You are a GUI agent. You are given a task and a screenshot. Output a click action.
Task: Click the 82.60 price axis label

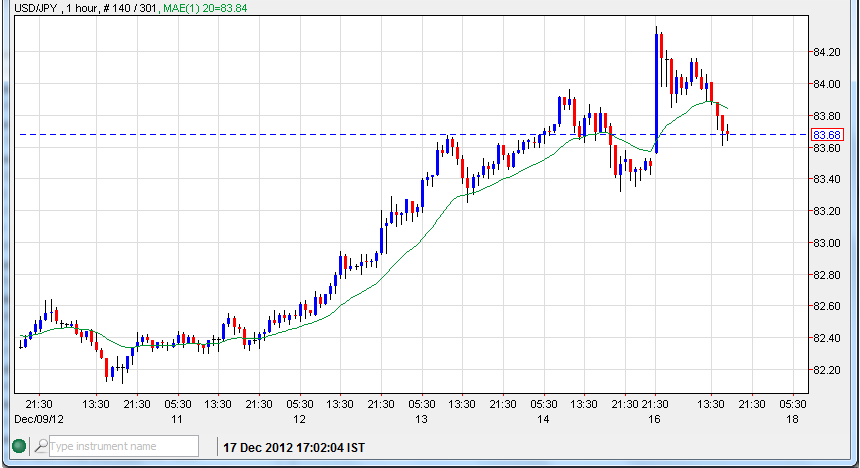click(827, 306)
